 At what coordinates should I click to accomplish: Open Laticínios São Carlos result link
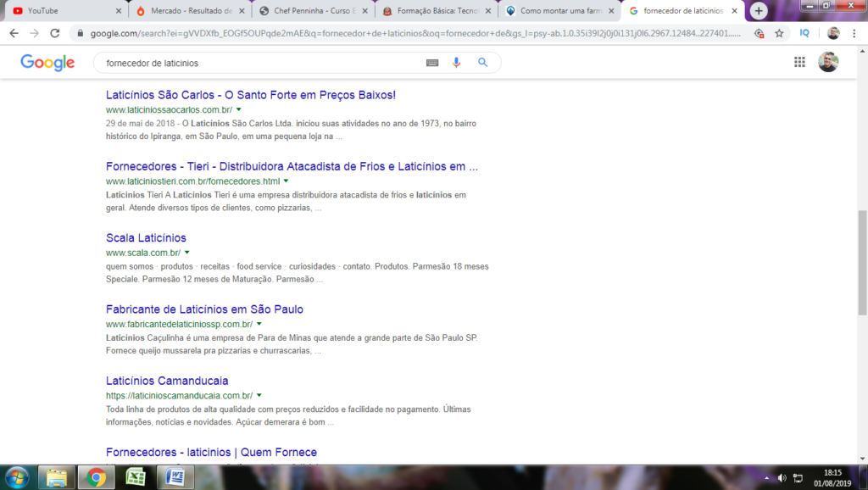251,95
